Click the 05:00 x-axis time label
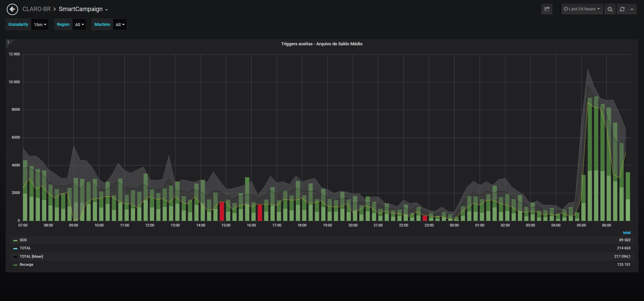 coord(581,225)
